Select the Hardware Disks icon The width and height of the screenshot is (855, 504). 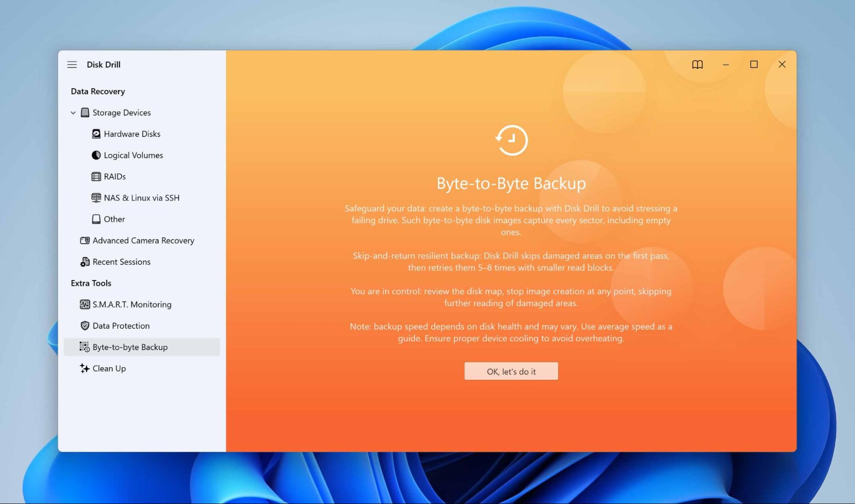click(96, 134)
